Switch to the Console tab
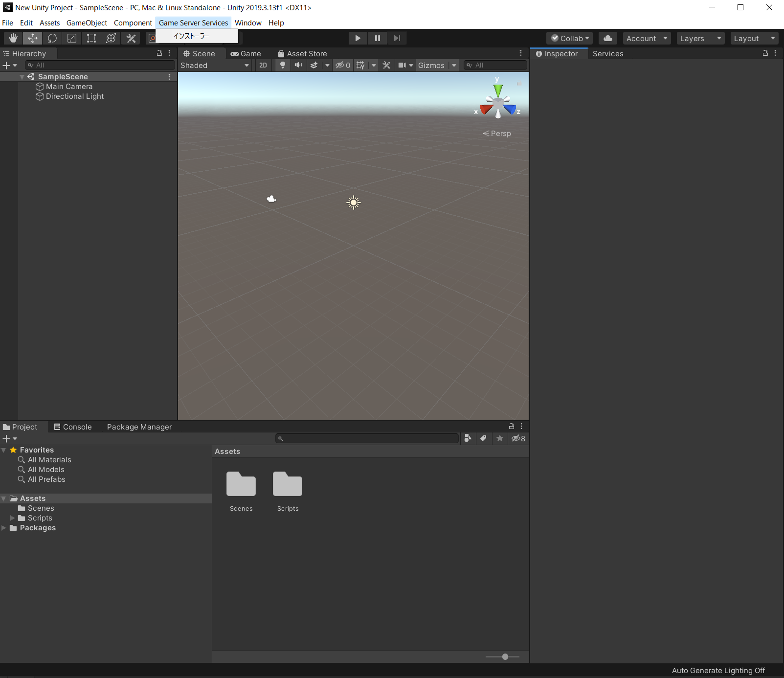 pos(73,427)
